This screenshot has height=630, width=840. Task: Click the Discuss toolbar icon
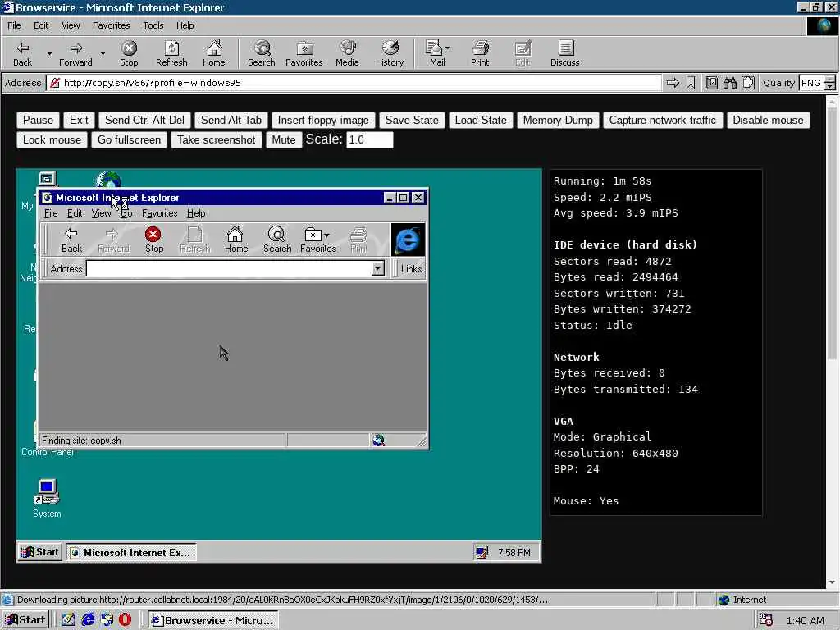(564, 54)
